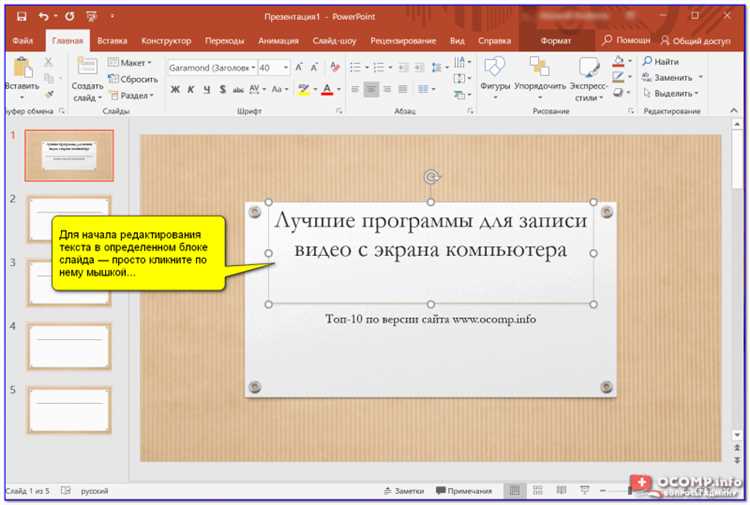Switch to the Вставка (Insert) tab
750x505 pixels.
(112, 41)
